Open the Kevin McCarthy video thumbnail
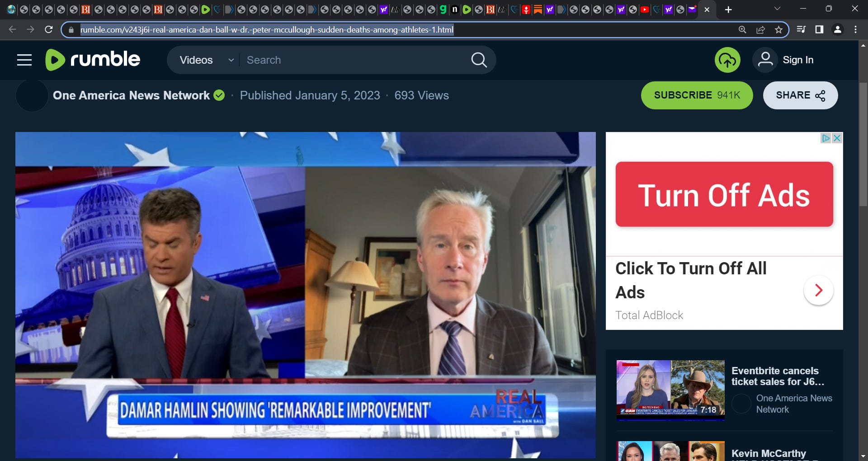The width and height of the screenshot is (868, 461). click(x=670, y=451)
